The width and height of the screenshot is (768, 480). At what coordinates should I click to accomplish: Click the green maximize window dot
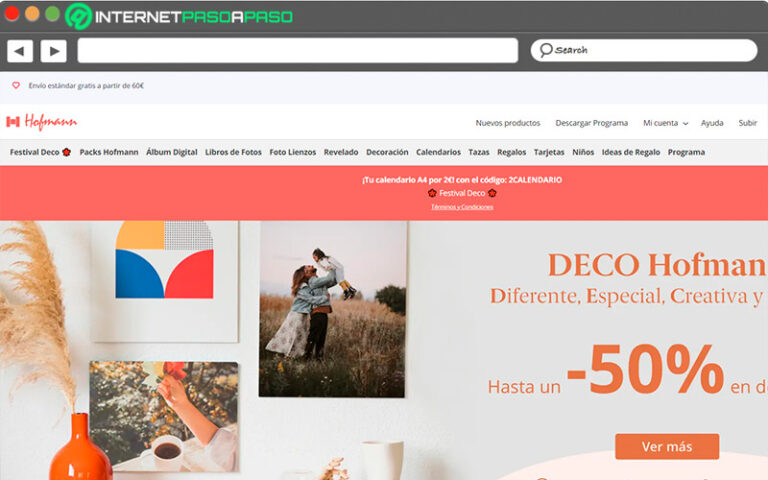coord(52,14)
